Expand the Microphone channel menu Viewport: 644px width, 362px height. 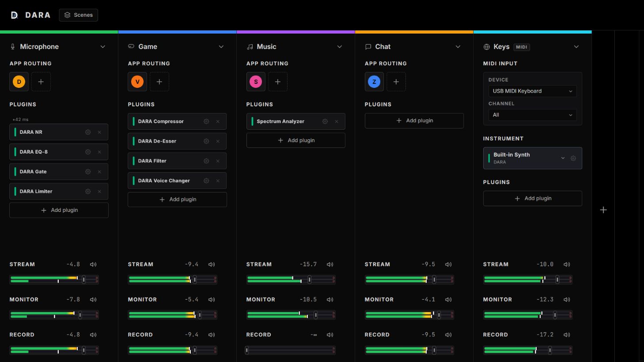pyautogui.click(x=103, y=47)
